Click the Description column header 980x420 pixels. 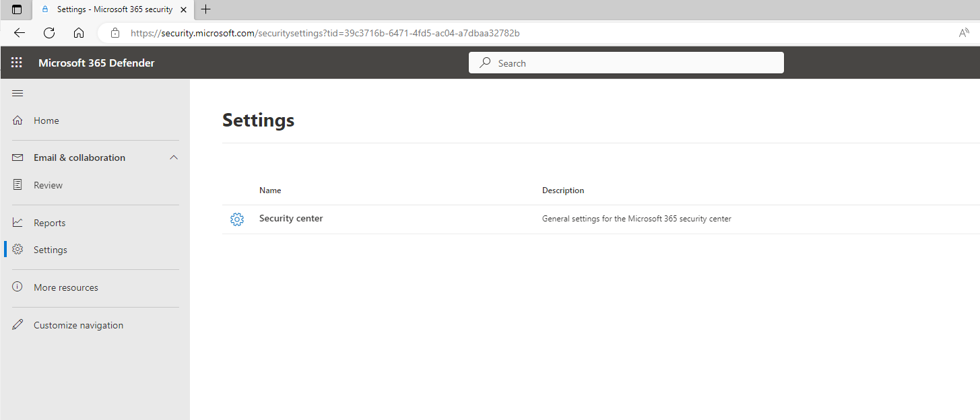563,190
